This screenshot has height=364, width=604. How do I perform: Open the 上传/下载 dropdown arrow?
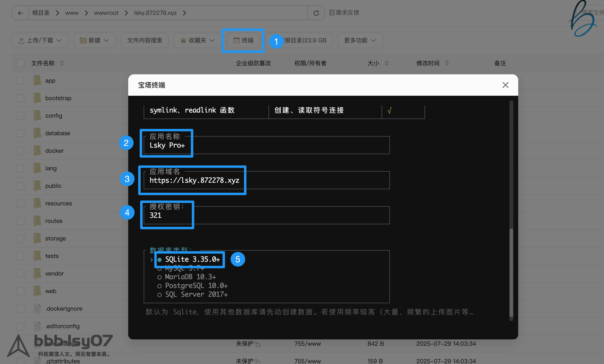point(59,40)
